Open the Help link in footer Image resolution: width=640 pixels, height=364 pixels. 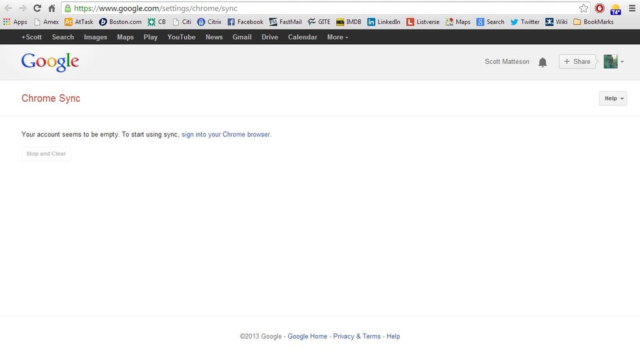(x=393, y=337)
